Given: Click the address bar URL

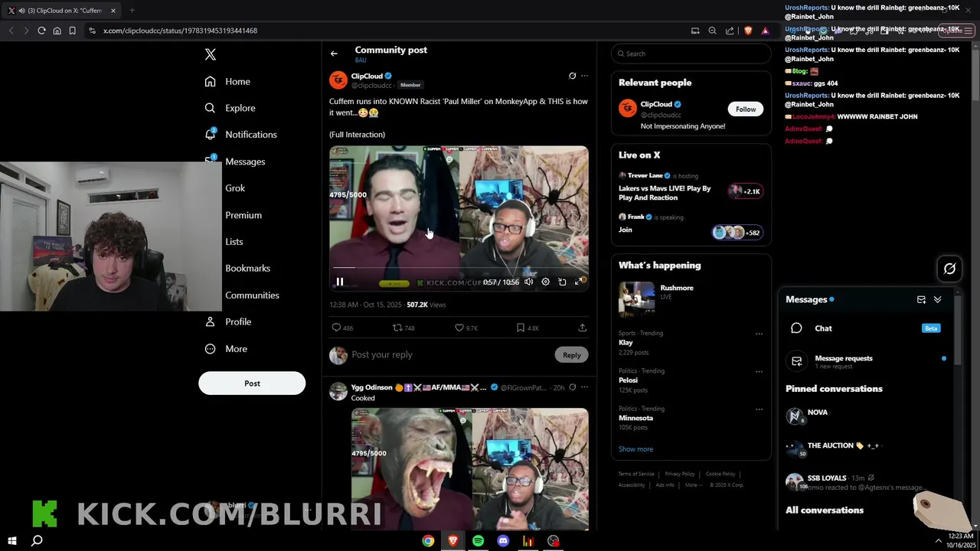Looking at the screenshot, I should pyautogui.click(x=180, y=31).
